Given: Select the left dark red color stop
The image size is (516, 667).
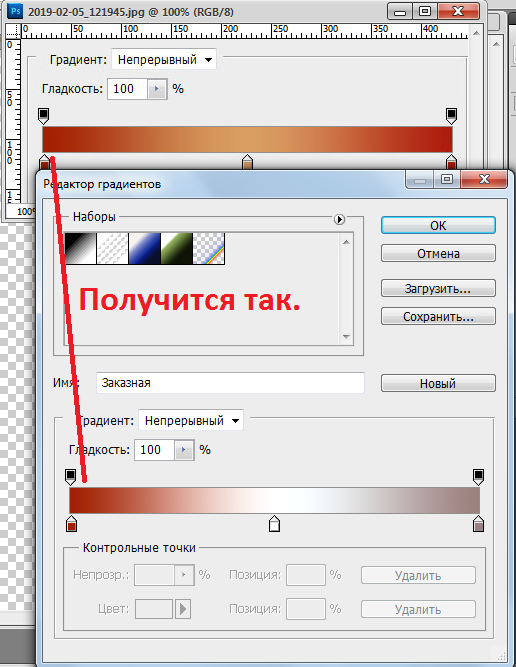Looking at the screenshot, I should click(x=71, y=524).
